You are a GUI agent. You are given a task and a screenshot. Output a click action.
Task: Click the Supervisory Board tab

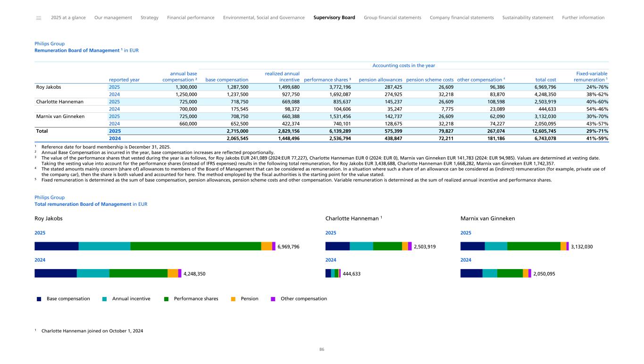(x=334, y=17)
